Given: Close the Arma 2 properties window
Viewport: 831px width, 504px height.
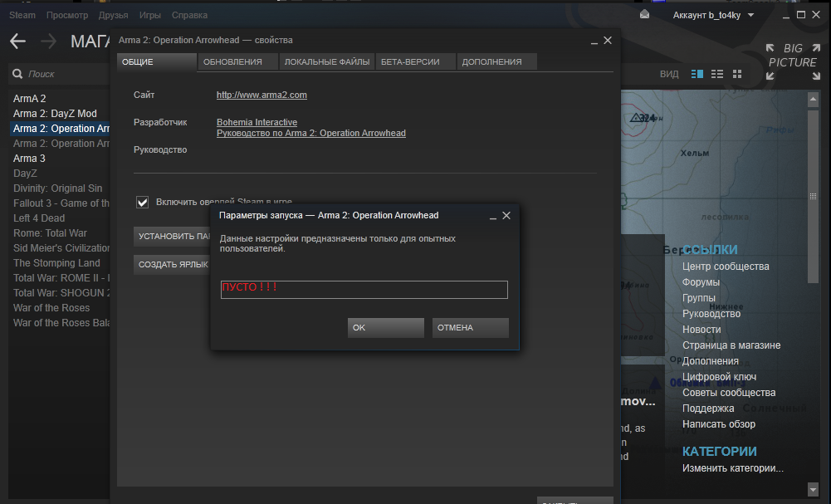Looking at the screenshot, I should coord(608,41).
